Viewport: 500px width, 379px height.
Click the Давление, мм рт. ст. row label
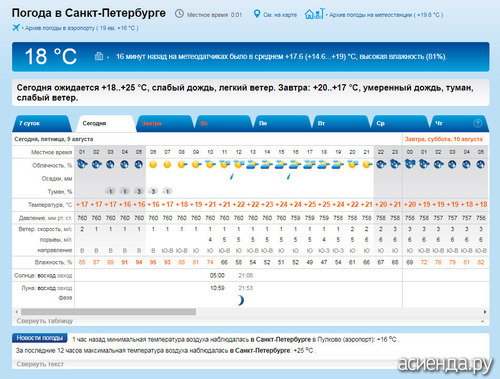pos(45,218)
